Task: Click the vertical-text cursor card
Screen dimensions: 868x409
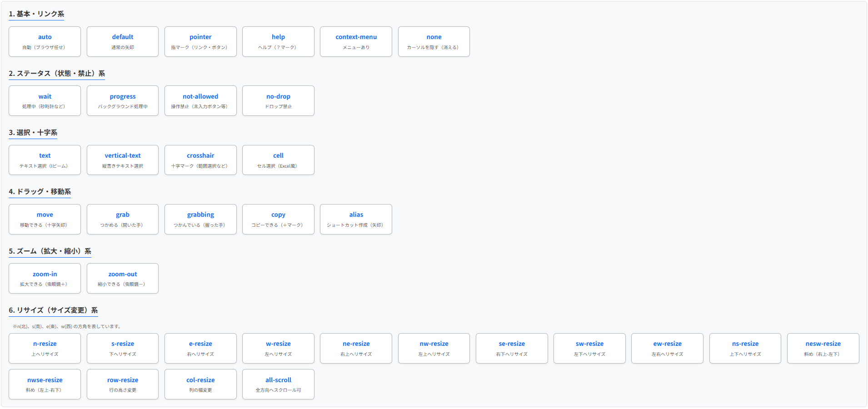Action: pyautogui.click(x=122, y=160)
